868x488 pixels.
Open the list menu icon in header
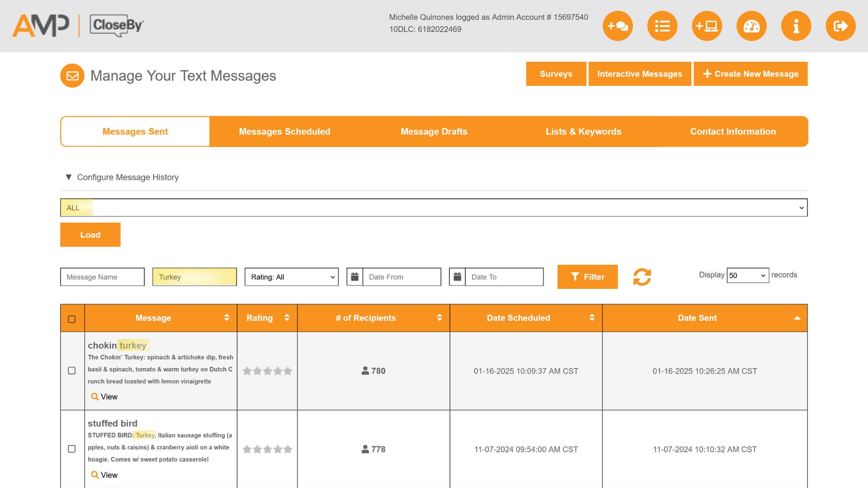[x=662, y=26]
